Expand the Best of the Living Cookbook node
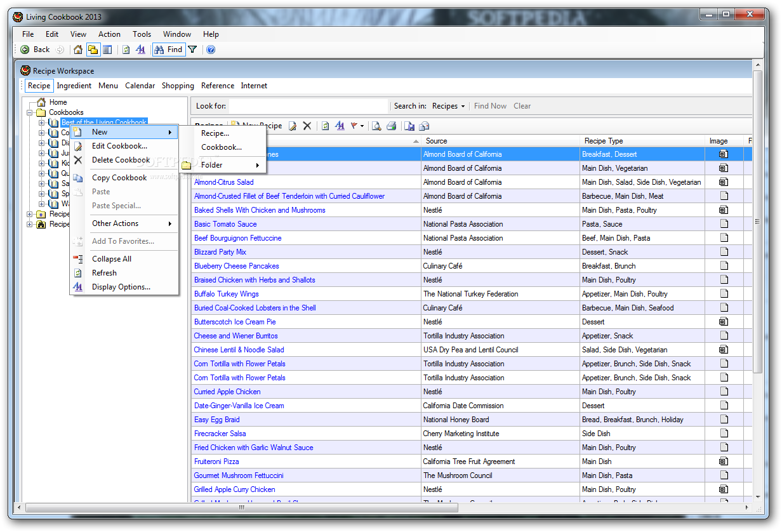The height and width of the screenshot is (532, 782). click(x=42, y=123)
